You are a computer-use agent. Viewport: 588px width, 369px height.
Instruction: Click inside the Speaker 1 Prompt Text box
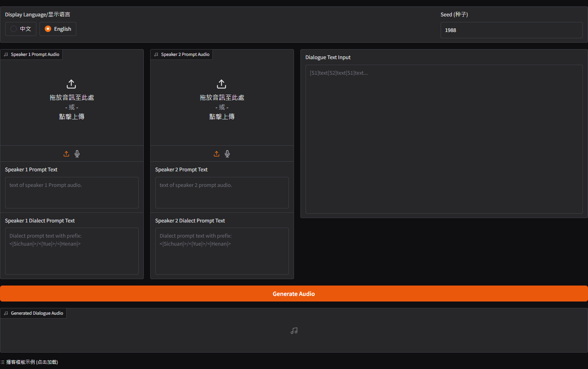tap(72, 192)
